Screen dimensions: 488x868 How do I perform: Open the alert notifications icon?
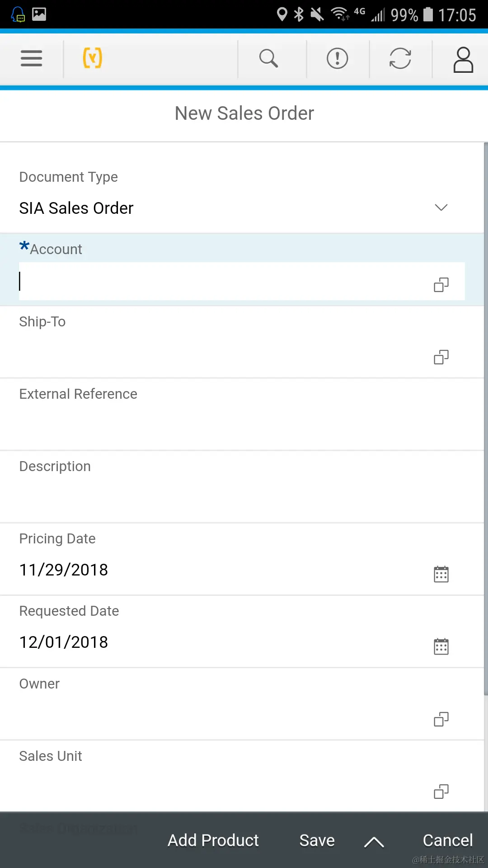coord(337,58)
